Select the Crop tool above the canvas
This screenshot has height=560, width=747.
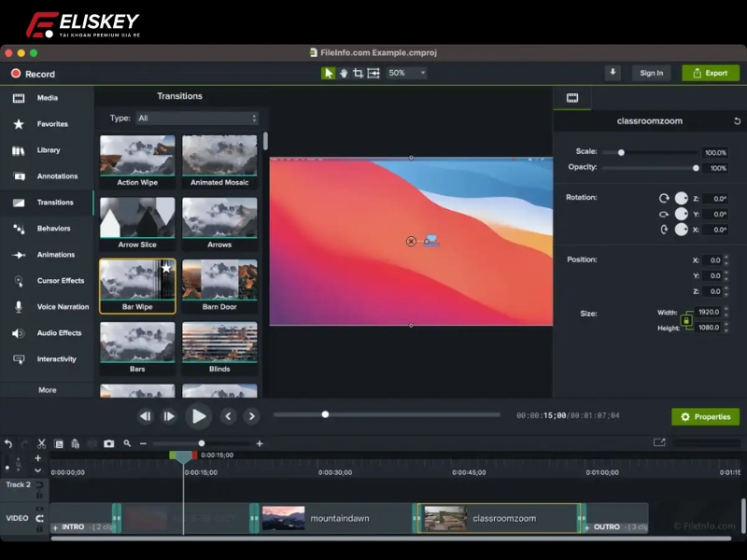[358, 73]
